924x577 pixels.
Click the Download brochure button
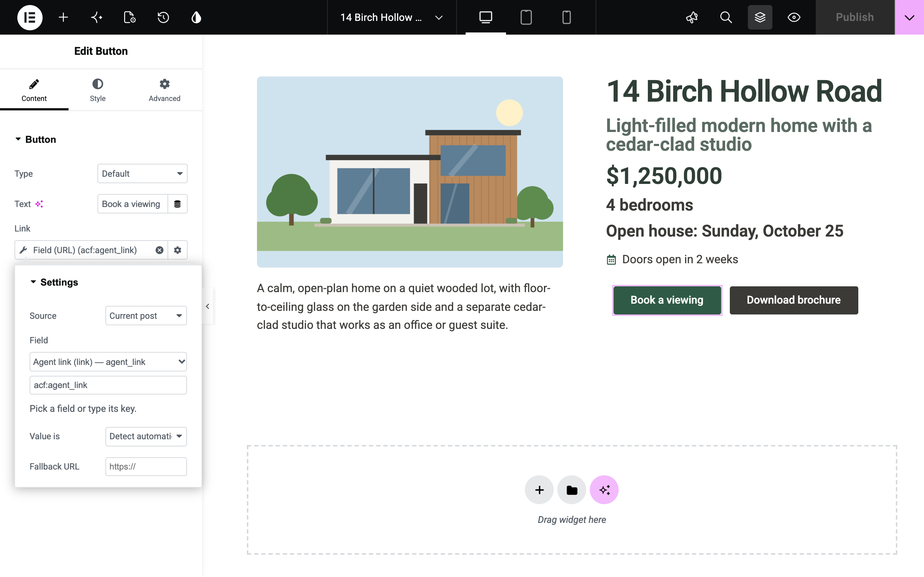794,300
